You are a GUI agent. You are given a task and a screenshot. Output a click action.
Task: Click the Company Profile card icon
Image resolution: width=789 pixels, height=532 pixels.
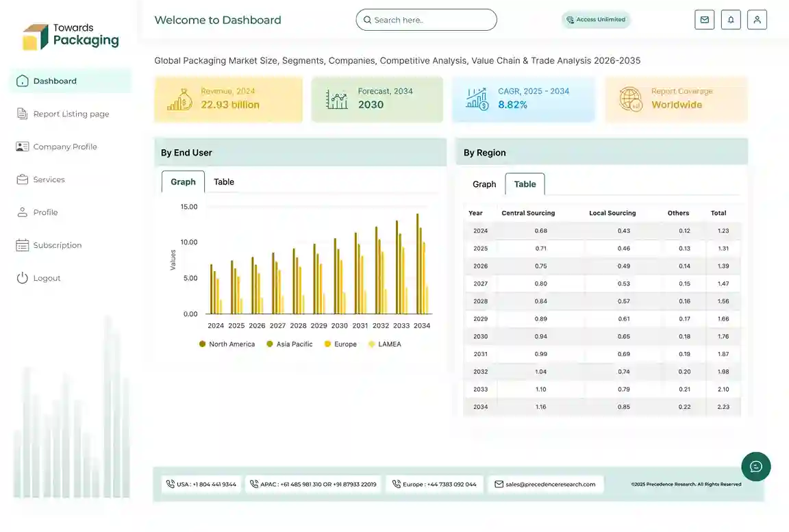[23, 147]
